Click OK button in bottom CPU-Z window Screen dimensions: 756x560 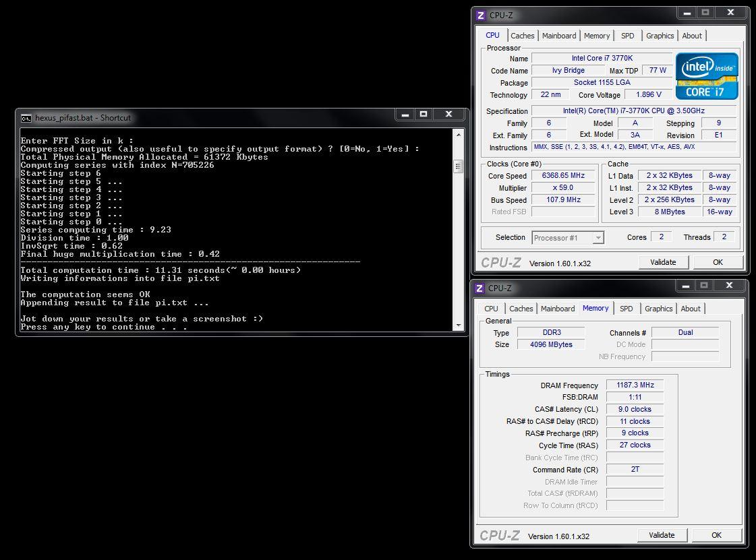click(x=716, y=535)
